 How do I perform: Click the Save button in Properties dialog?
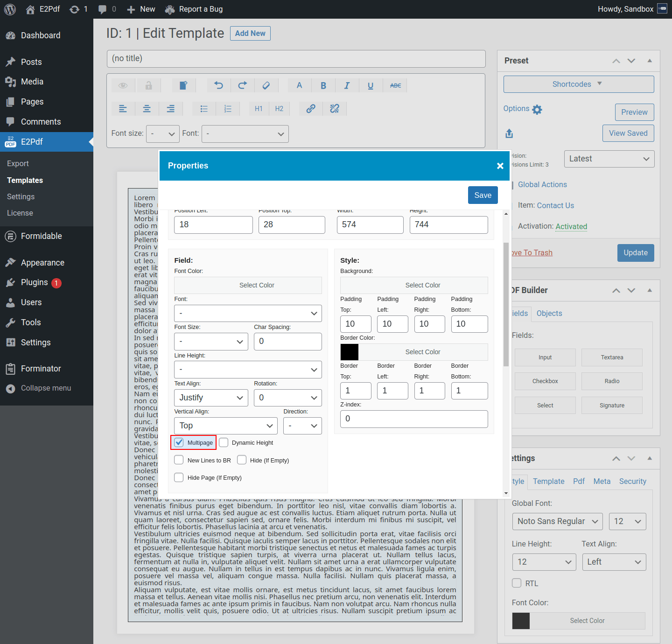[483, 195]
